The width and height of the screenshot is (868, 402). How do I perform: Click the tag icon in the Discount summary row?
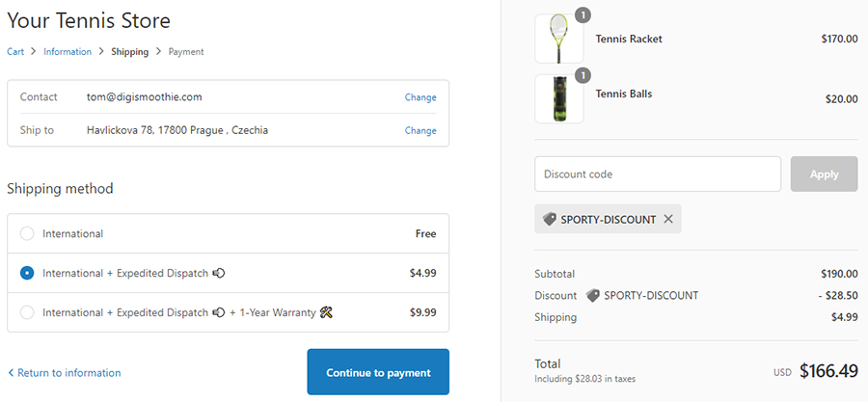593,296
